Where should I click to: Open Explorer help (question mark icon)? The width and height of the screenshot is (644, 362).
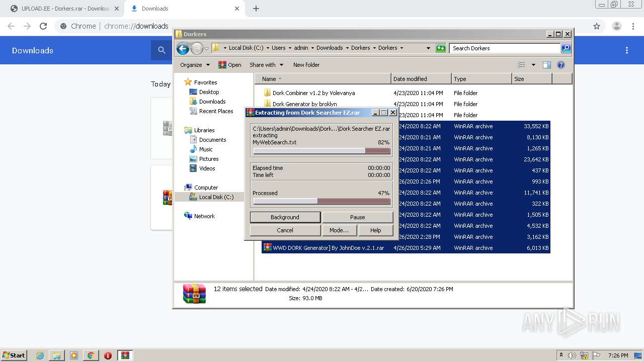coord(561,65)
